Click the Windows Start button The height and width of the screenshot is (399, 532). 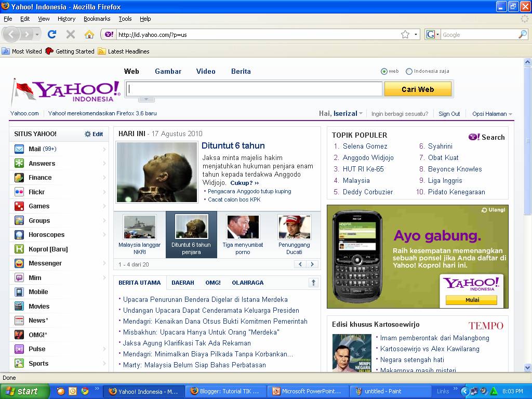[x=25, y=391]
